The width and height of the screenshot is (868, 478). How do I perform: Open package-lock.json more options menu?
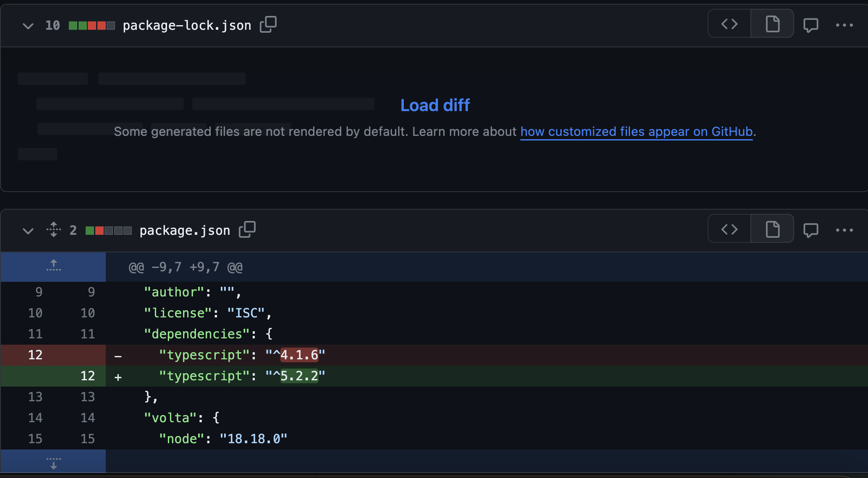coord(844,25)
